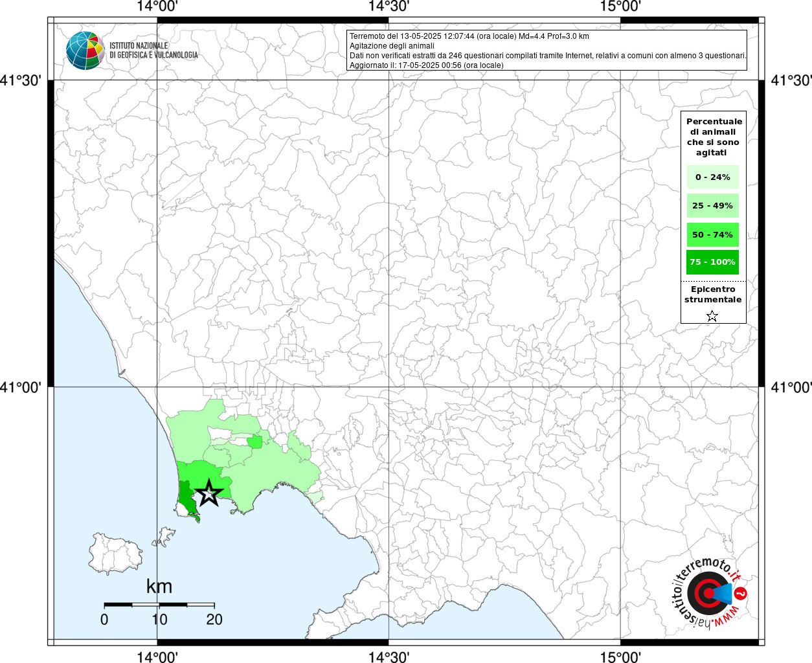Image resolution: width=812 pixels, height=663 pixels.
Task: Click bottom 15°00' longitude label
Action: tap(620, 657)
